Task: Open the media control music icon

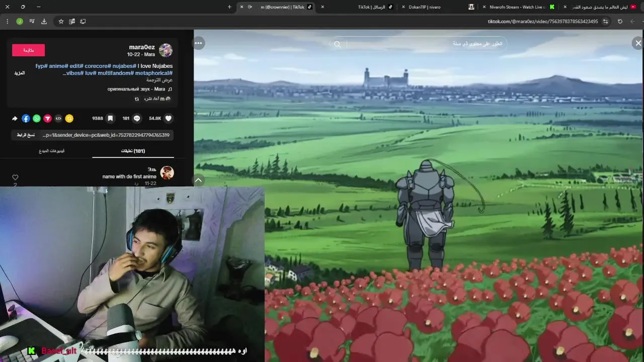Action: 32,21
